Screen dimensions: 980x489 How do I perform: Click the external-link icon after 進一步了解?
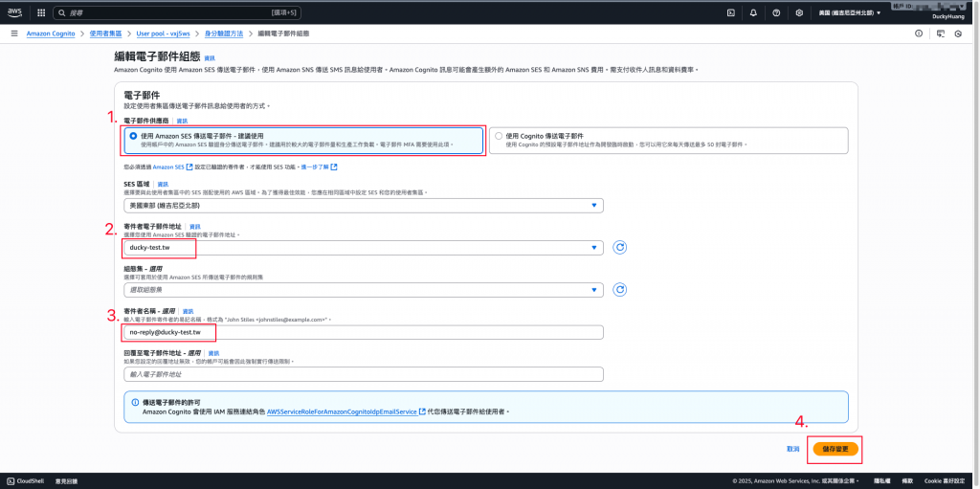334,167
